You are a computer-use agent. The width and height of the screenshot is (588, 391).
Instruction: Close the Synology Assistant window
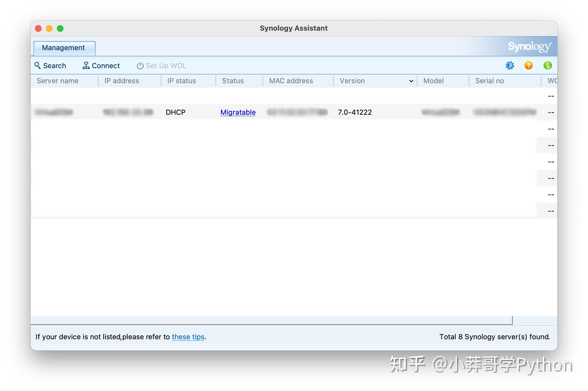[38, 28]
